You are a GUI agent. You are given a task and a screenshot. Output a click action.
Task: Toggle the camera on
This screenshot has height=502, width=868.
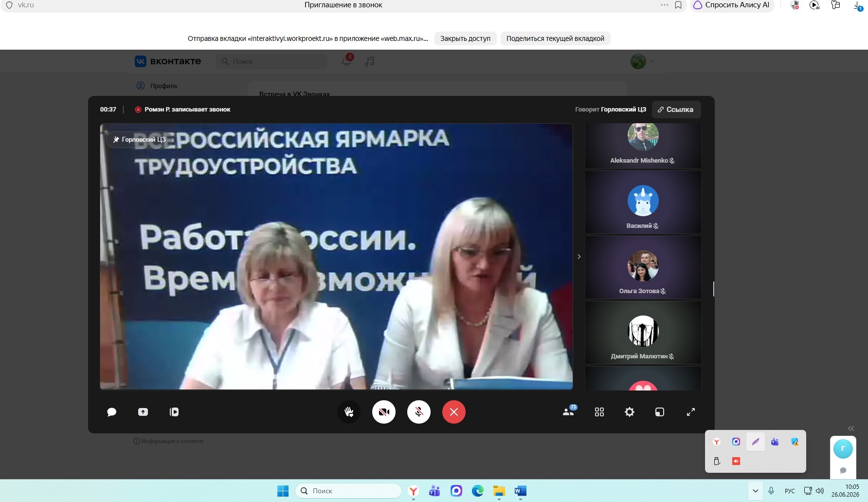click(x=384, y=412)
